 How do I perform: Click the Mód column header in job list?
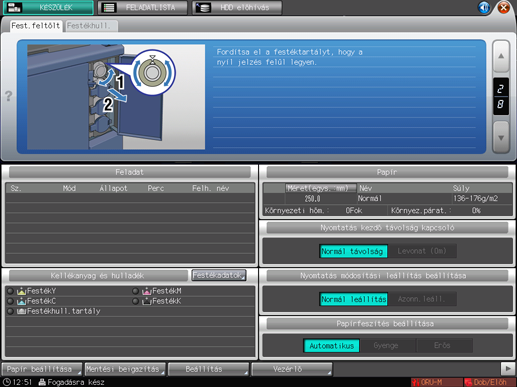point(69,188)
